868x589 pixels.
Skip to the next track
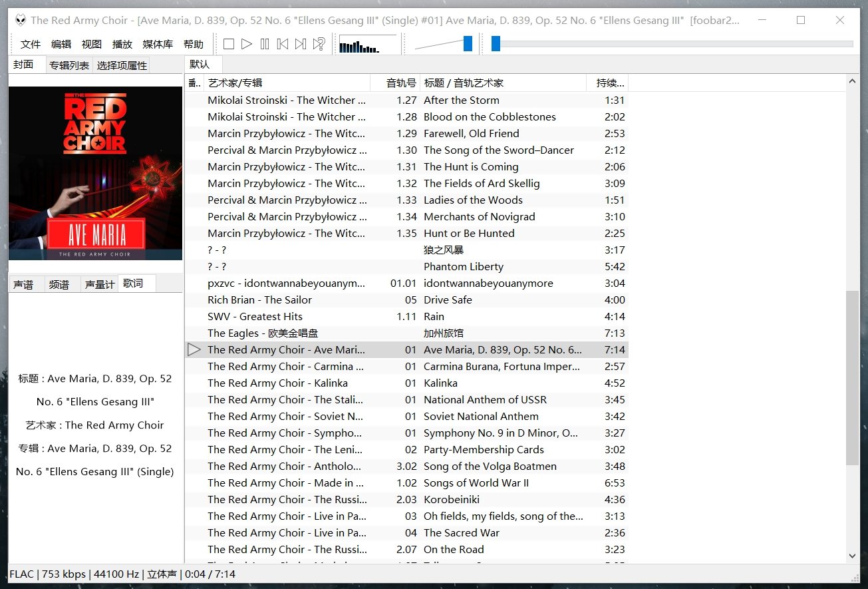301,45
